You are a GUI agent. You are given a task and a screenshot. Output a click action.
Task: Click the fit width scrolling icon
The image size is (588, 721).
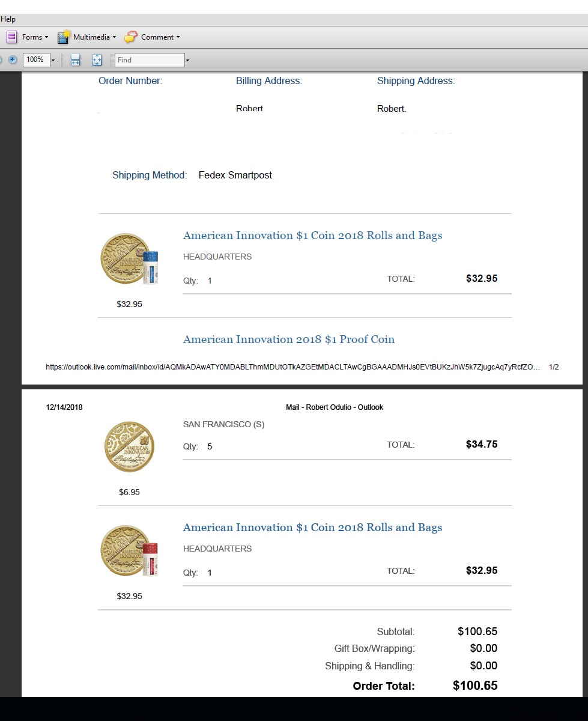click(x=76, y=60)
